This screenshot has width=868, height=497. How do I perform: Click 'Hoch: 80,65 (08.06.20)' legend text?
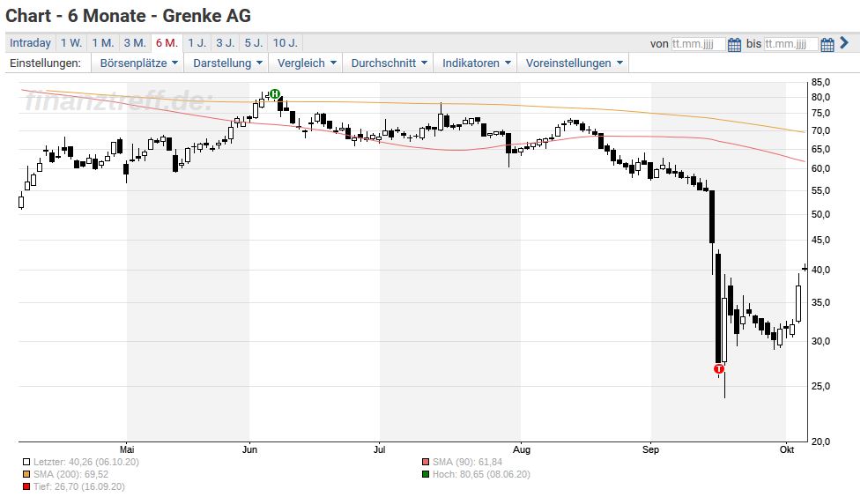[482, 474]
